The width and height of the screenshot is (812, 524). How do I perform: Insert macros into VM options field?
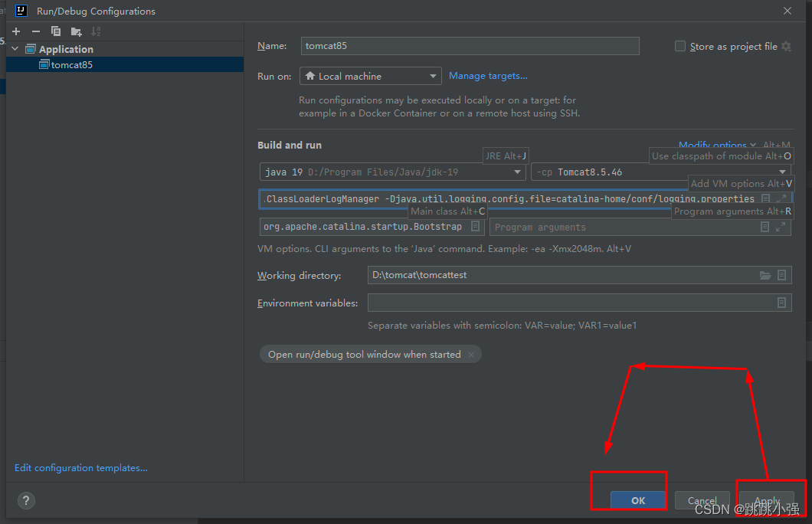point(765,198)
